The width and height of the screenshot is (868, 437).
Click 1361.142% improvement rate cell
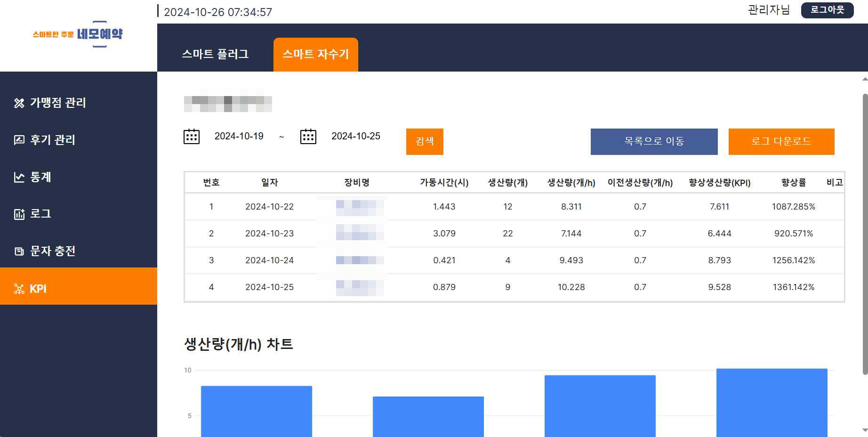(794, 287)
